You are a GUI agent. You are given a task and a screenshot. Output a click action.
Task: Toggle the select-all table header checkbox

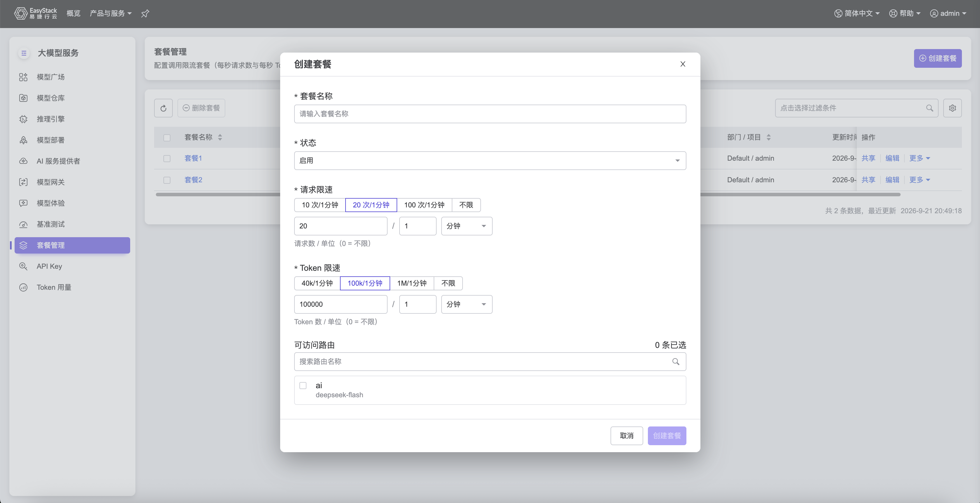pyautogui.click(x=167, y=138)
